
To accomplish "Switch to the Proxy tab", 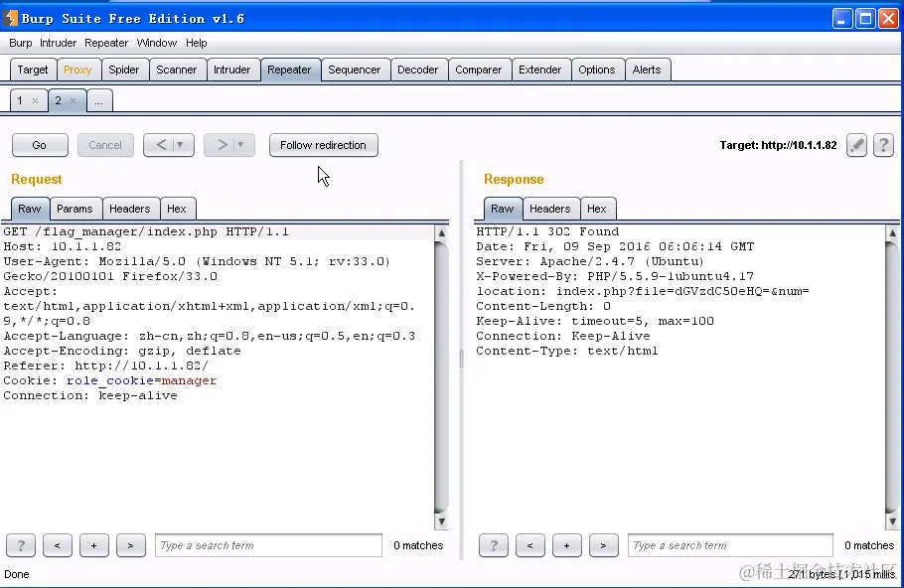I will coord(77,70).
